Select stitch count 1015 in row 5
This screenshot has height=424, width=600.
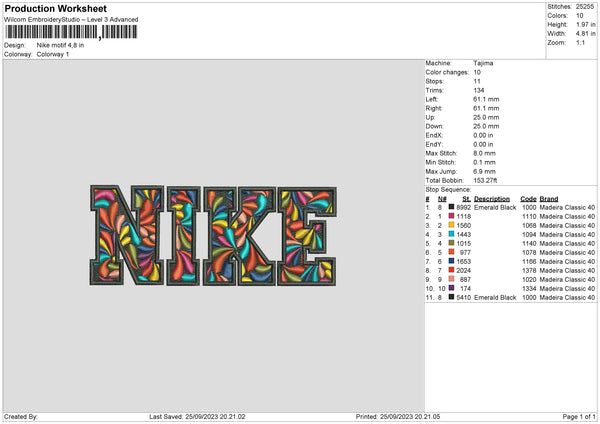(x=463, y=243)
